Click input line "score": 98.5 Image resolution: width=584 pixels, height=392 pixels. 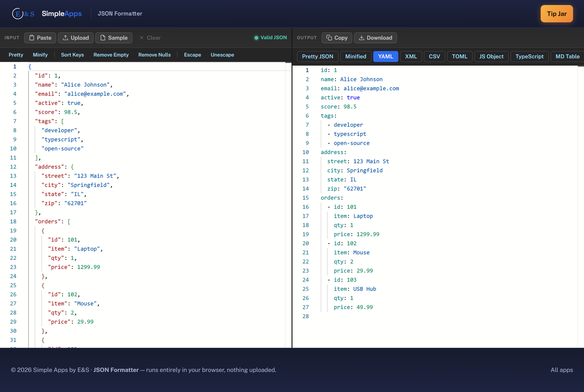(x=57, y=112)
